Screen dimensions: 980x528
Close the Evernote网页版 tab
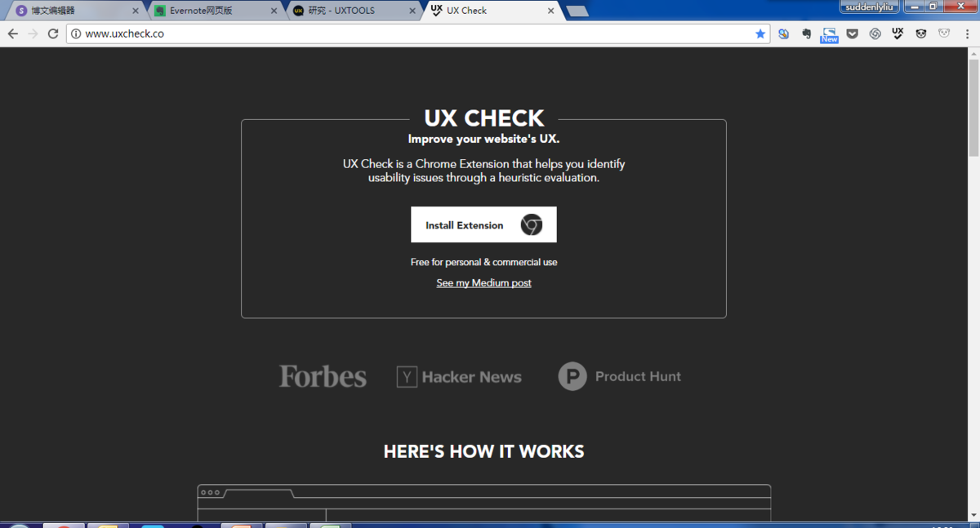click(x=274, y=11)
